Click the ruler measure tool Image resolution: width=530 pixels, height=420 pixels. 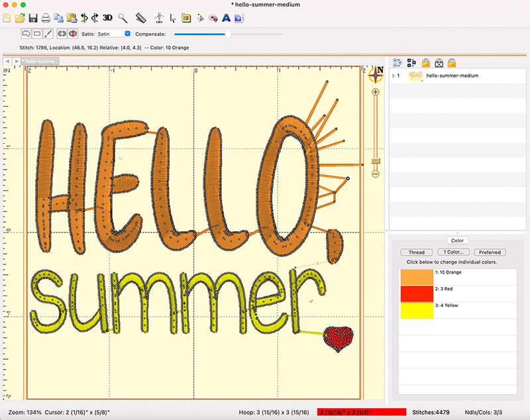pyautogui.click(x=140, y=18)
